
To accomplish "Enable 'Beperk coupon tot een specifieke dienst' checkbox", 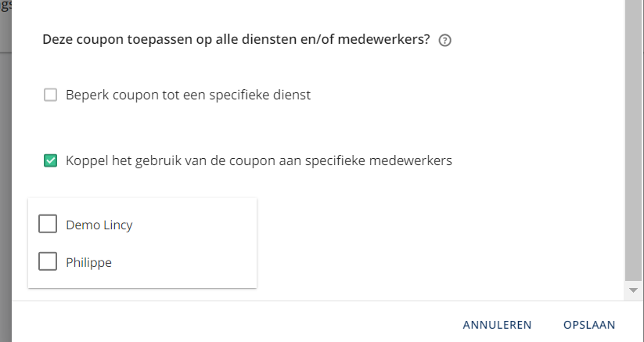I will [51, 95].
